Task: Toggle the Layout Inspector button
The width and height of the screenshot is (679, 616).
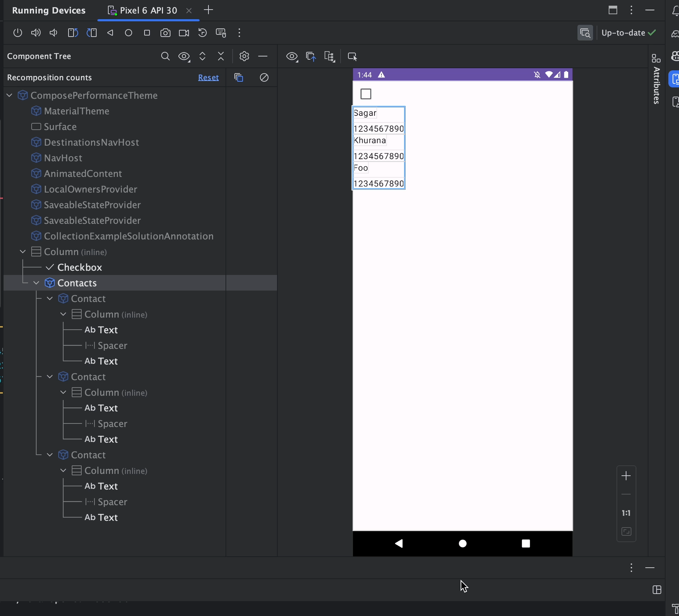Action: (x=585, y=33)
